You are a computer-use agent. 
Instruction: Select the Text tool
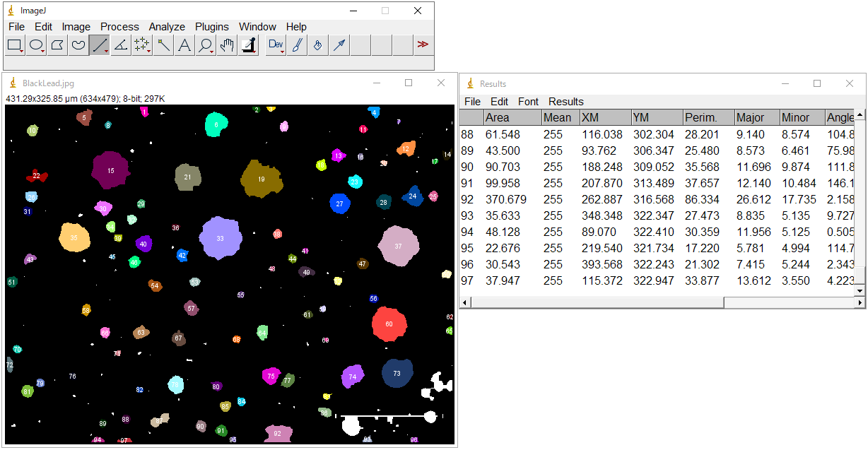(x=184, y=46)
